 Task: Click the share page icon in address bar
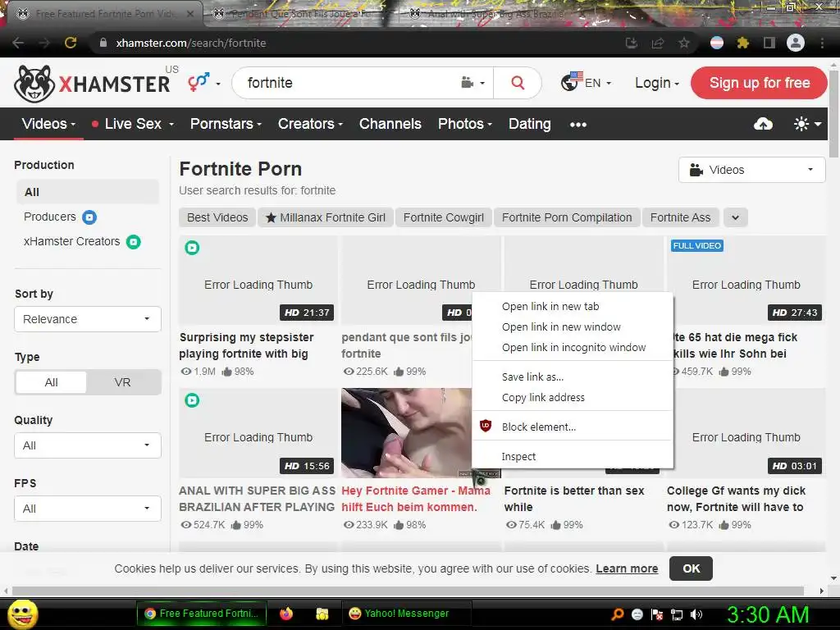click(x=658, y=43)
